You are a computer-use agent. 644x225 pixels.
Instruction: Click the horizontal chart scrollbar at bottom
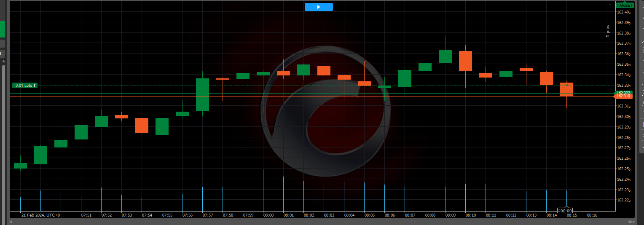click(322, 222)
